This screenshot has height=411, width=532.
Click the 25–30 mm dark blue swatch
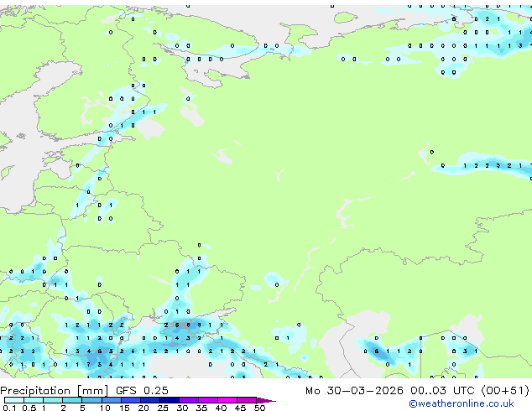point(170,400)
